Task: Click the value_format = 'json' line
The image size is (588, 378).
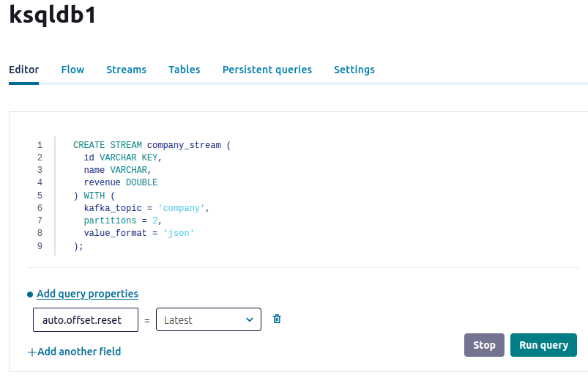Action: tap(138, 233)
